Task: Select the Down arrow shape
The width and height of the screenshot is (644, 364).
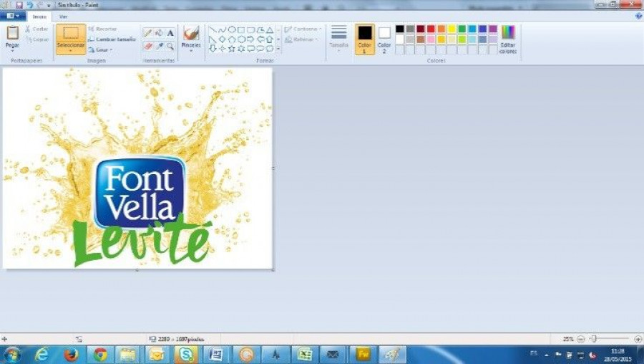Action: [x=213, y=49]
